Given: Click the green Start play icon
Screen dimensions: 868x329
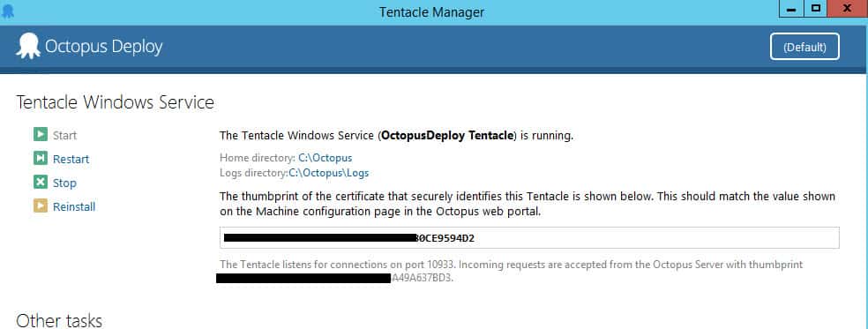Looking at the screenshot, I should (x=41, y=135).
